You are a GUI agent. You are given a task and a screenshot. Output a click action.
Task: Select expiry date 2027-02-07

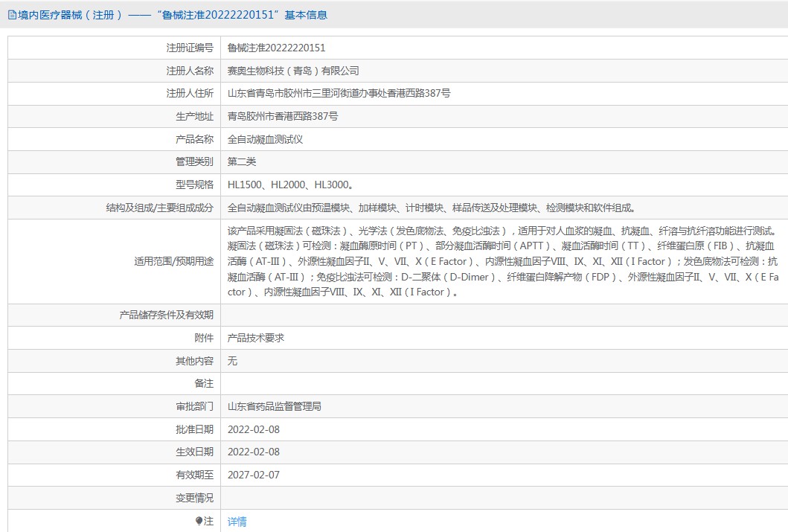[x=253, y=475]
